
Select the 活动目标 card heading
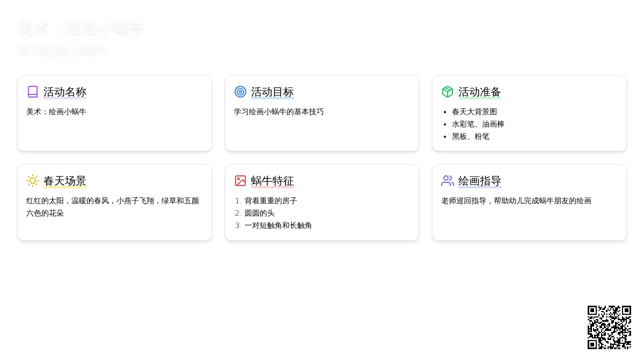click(x=273, y=92)
